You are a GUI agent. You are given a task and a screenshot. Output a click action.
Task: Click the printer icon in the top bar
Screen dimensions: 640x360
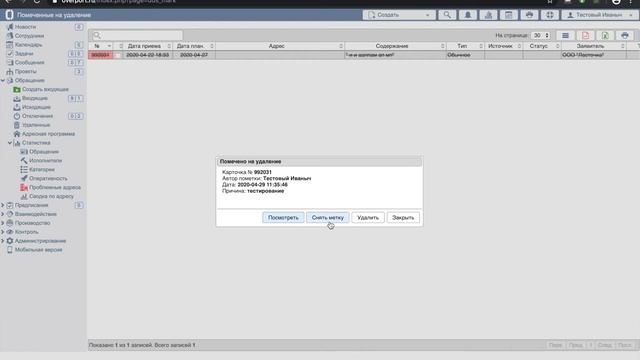(529, 15)
